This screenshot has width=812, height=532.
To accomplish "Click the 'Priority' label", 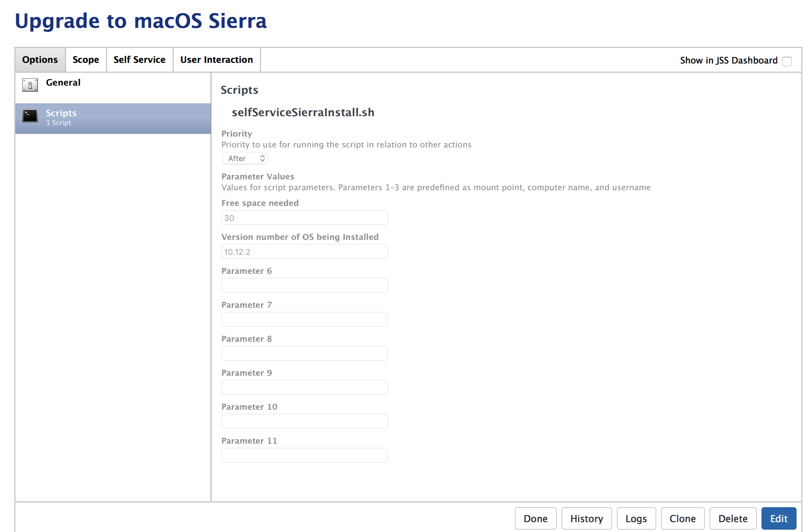I will click(236, 134).
